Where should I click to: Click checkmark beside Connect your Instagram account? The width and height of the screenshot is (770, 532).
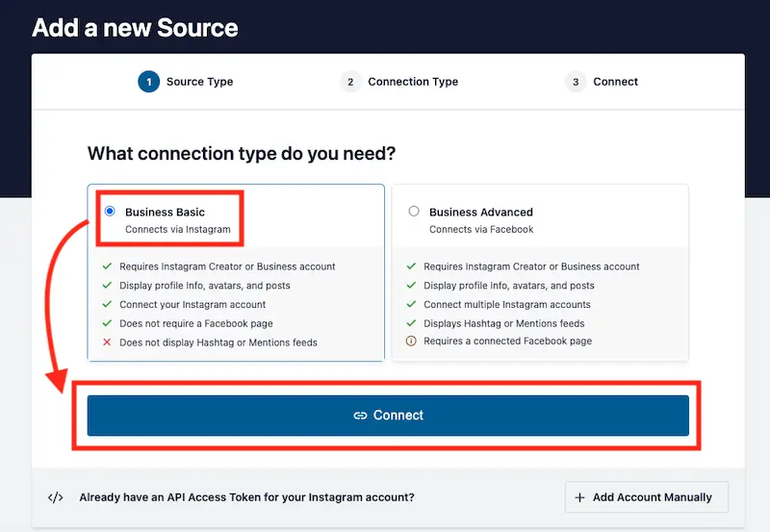(x=107, y=304)
